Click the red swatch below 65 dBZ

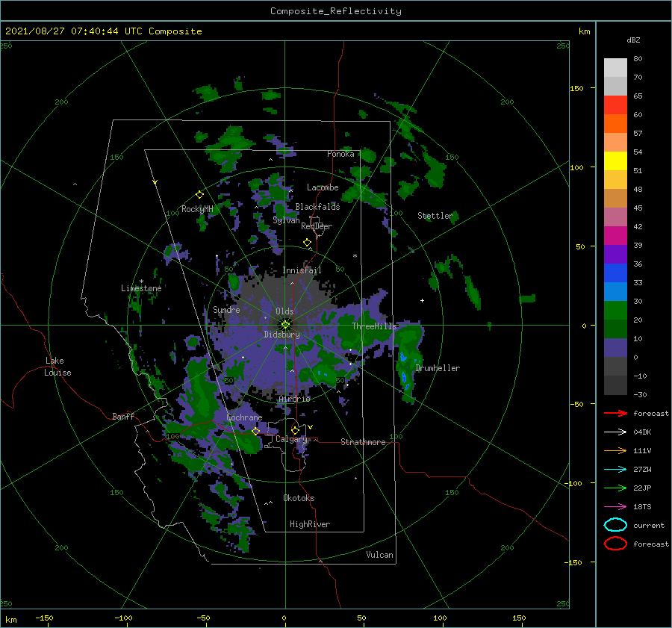615,105
